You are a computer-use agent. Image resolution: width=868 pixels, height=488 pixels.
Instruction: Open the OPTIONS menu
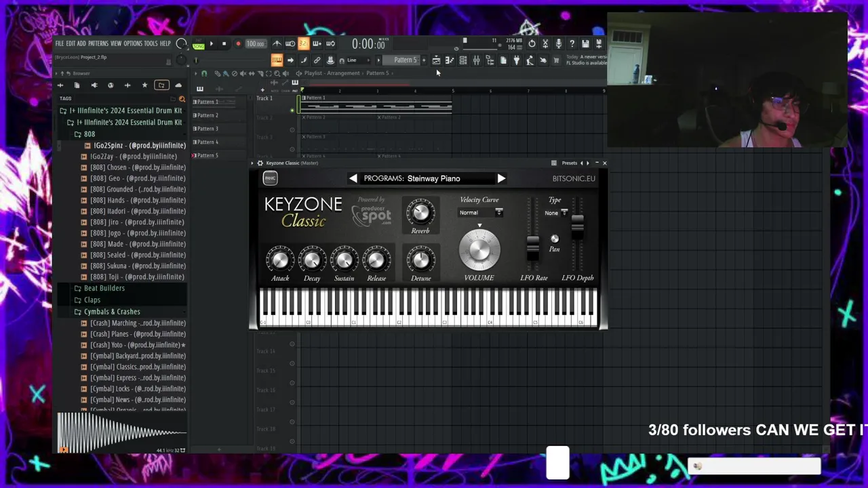pos(133,44)
